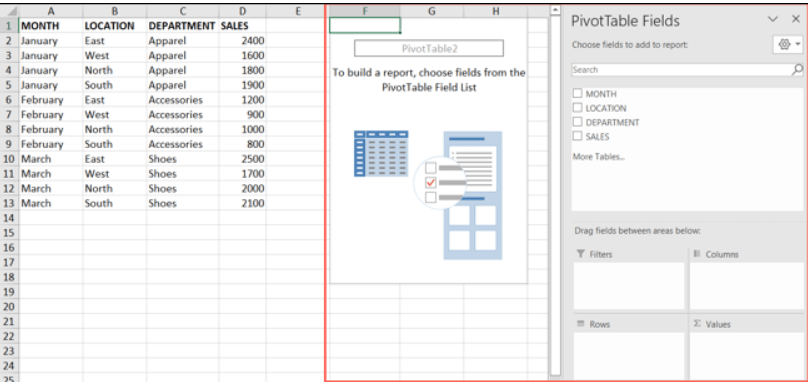Click the Values area box
The image size is (808, 382).
tap(747, 356)
